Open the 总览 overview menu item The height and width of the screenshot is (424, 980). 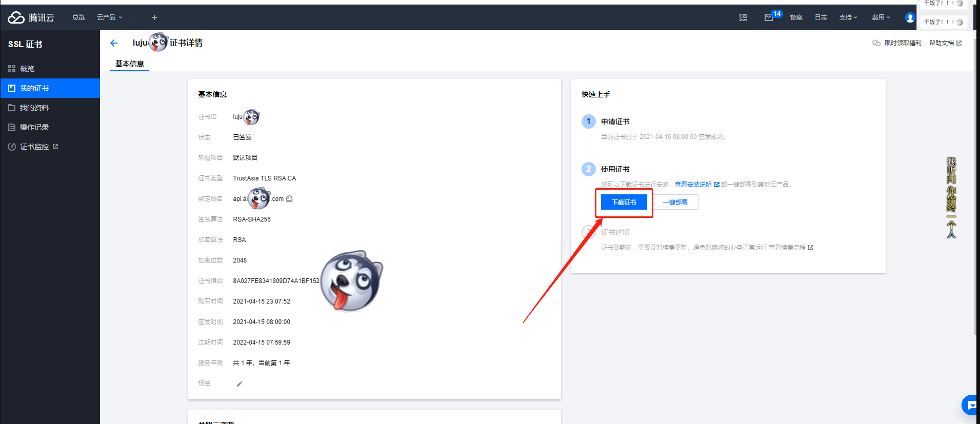coord(78,17)
